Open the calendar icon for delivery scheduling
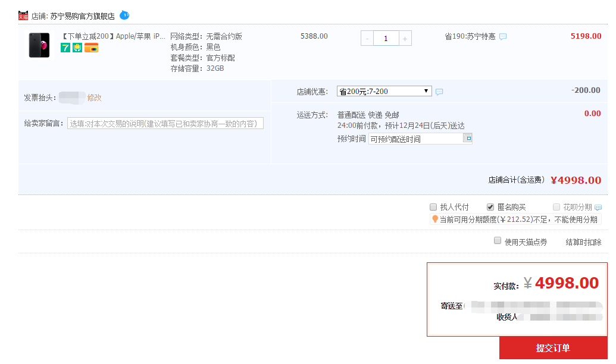The image size is (616, 364). [467, 138]
